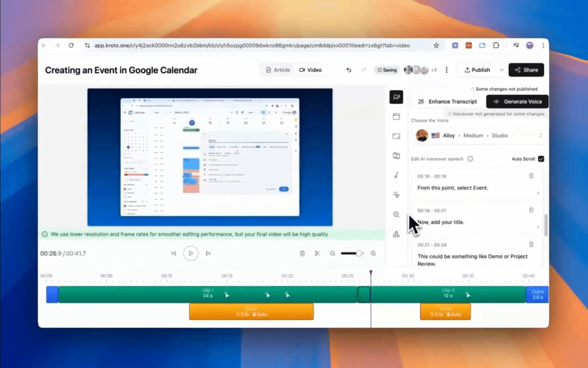Click the trash icon in the timeline toolbar

[302, 253]
